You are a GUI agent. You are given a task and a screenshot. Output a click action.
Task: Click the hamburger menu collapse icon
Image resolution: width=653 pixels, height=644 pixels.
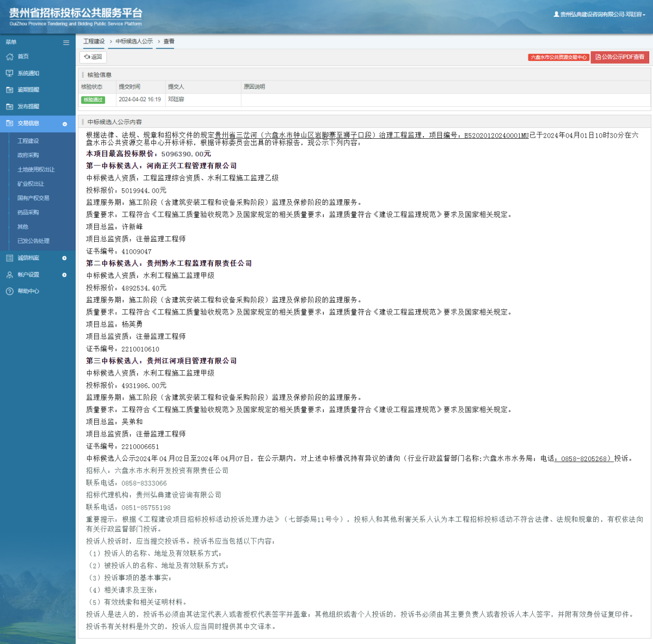pyautogui.click(x=66, y=42)
